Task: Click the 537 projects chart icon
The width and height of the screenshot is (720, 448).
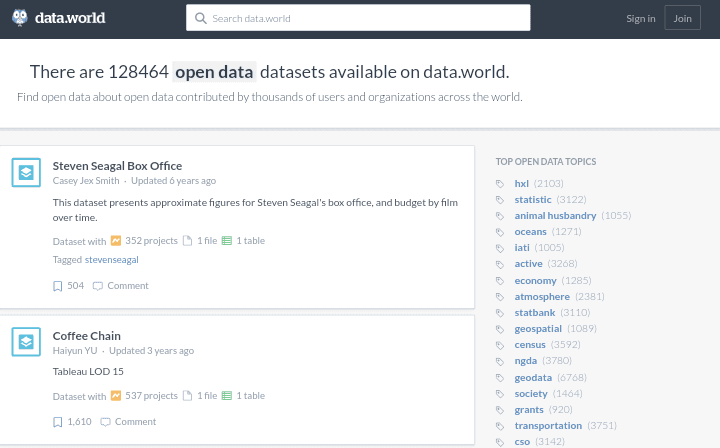Action: click(116, 396)
